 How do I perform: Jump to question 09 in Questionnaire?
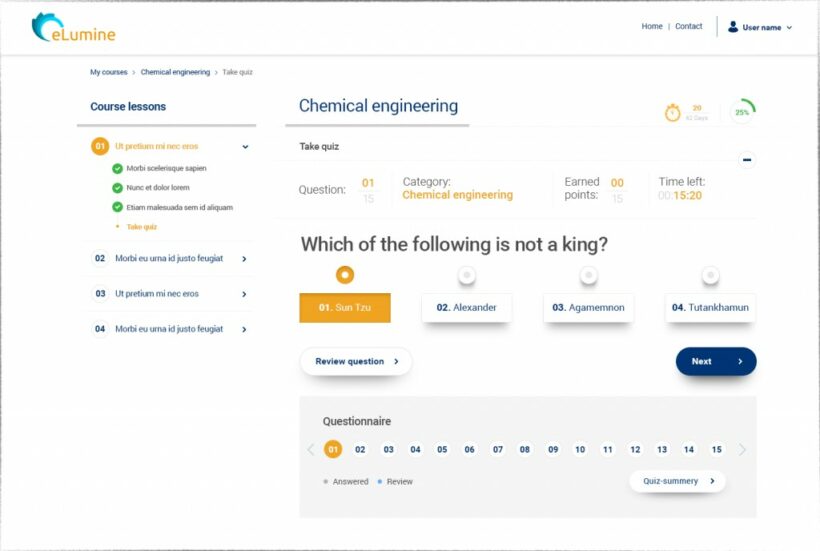pos(553,450)
